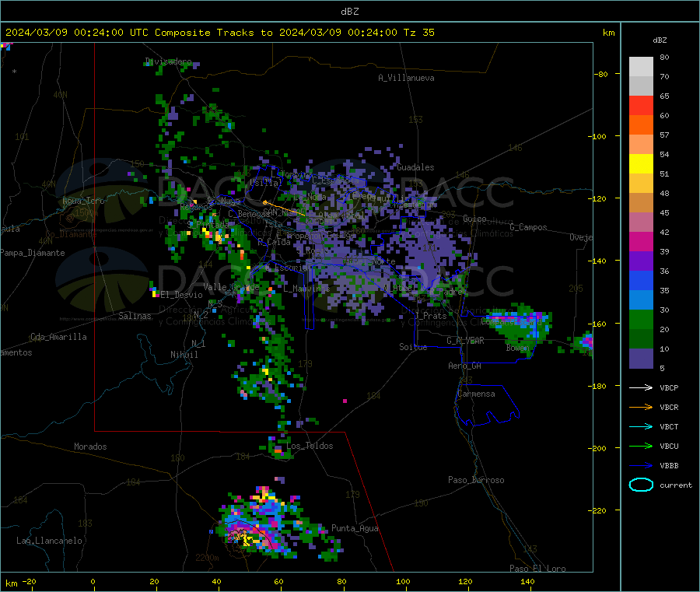Click the Soitue place label
700x592 pixels.
(x=413, y=347)
